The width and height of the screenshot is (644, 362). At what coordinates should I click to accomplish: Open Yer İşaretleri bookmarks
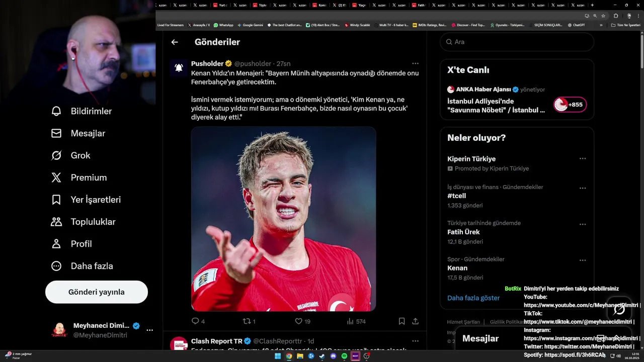point(86,200)
